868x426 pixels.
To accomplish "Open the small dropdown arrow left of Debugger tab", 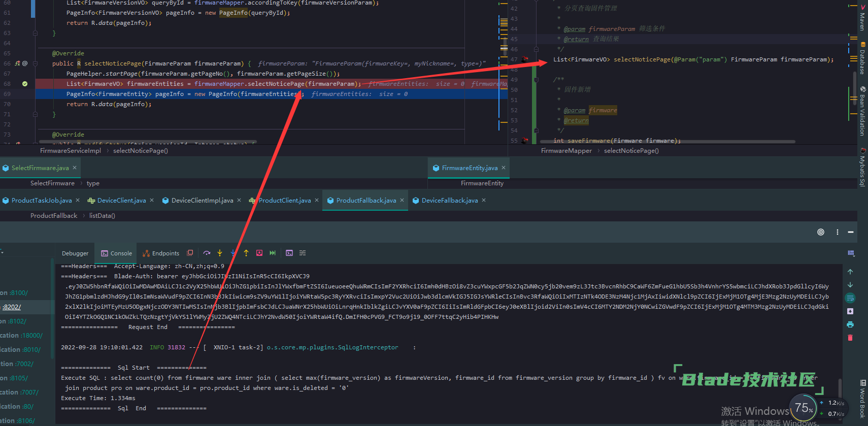I will 2,252.
